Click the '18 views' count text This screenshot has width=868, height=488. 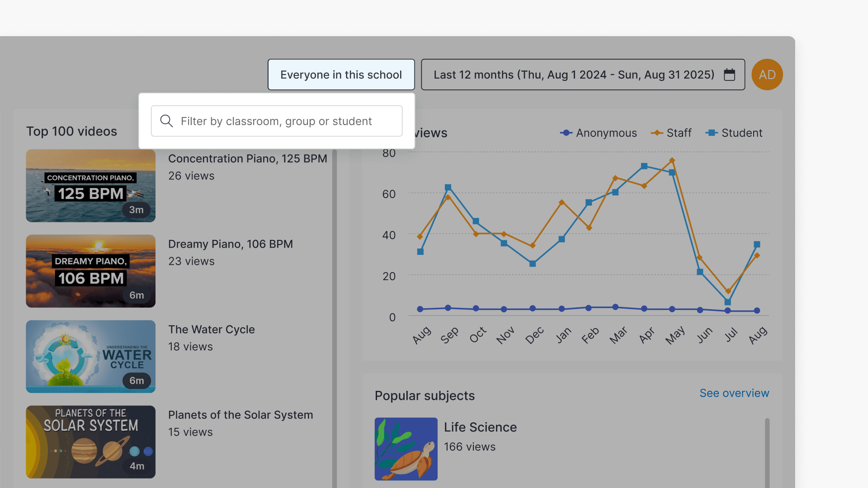(x=190, y=347)
